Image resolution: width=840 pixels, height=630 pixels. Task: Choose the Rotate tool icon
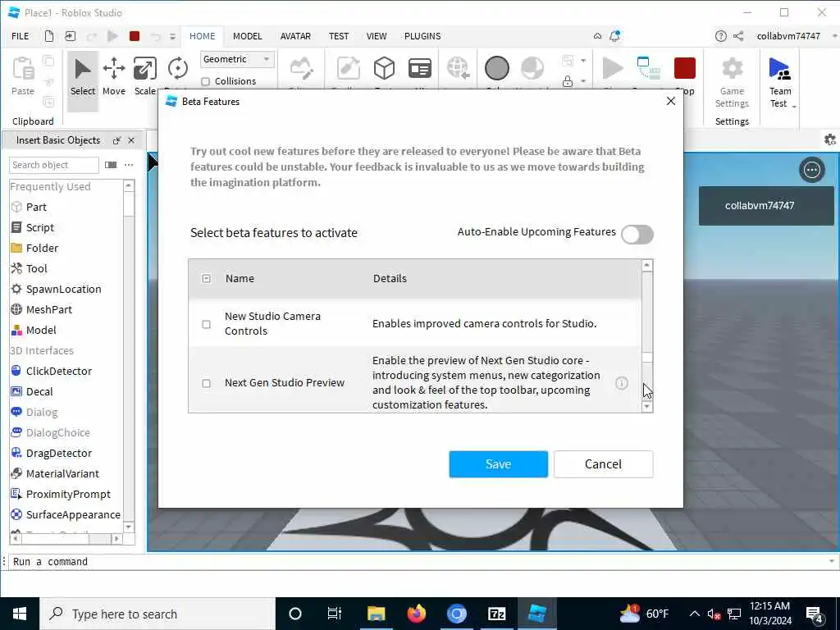click(x=178, y=69)
